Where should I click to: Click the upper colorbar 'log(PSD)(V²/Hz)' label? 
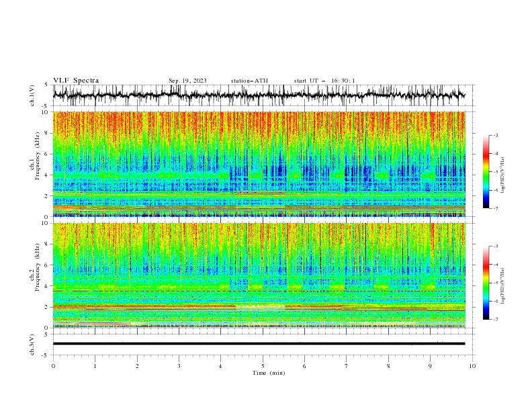503,175
